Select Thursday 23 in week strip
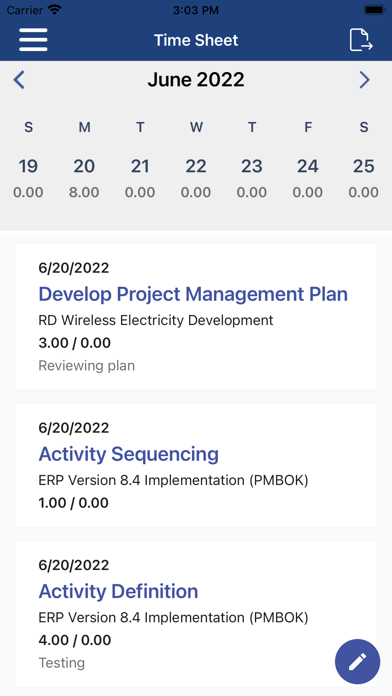This screenshot has height=696, width=392. 252,178
